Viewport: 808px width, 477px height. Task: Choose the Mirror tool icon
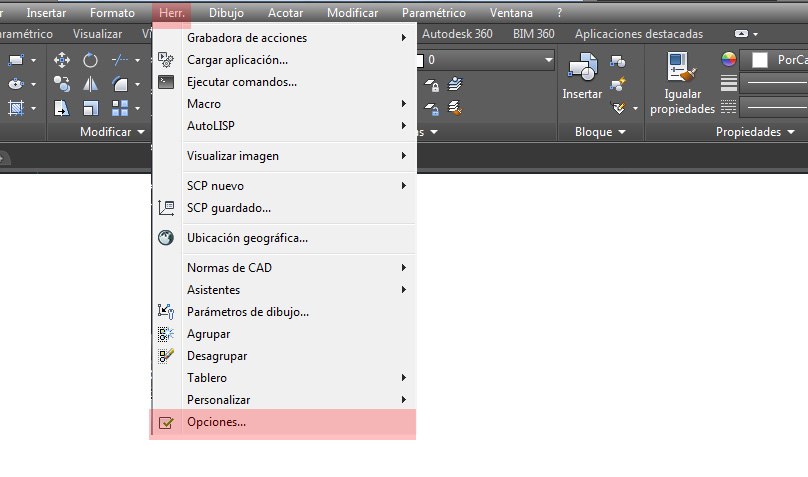[91, 84]
